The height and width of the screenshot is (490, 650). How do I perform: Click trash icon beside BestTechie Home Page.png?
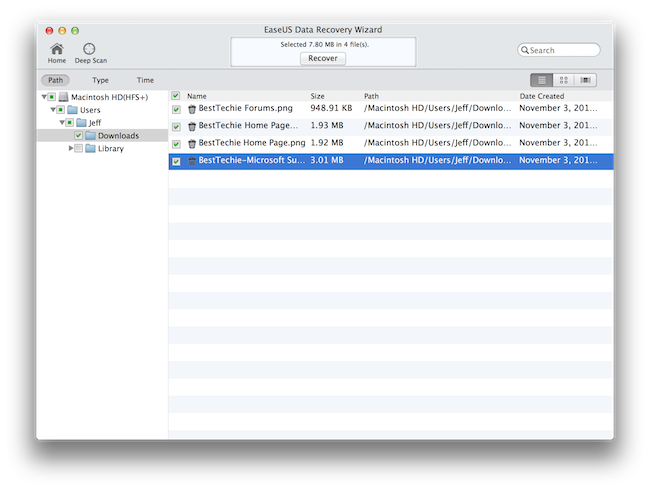192,144
